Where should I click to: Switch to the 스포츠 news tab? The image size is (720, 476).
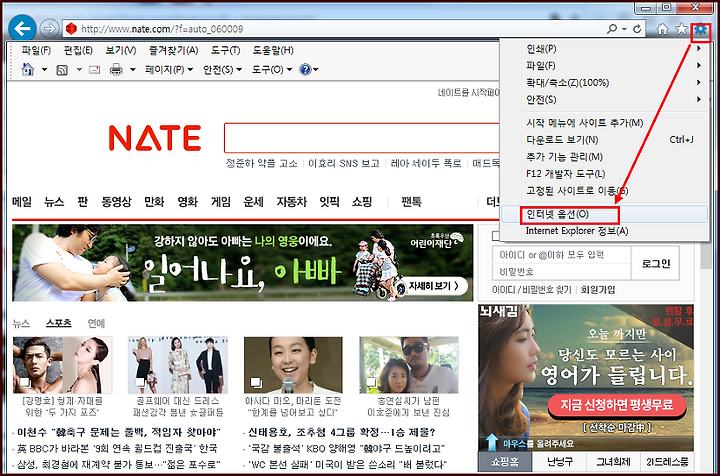(x=59, y=323)
